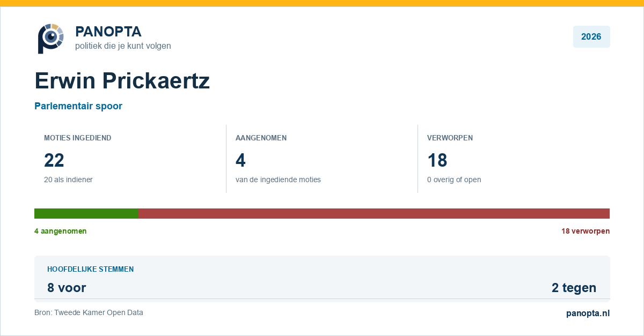Click the 'Parlementair spoor' subtitle
The height and width of the screenshot is (336, 644).
[78, 106]
